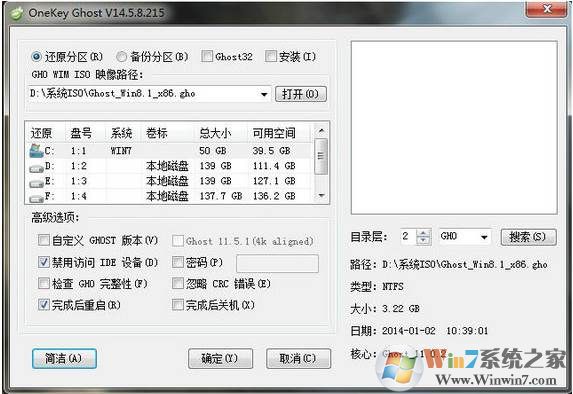Close the OneKey Ghost window
Viewport: 573px width, 394px height.
click(x=547, y=9)
